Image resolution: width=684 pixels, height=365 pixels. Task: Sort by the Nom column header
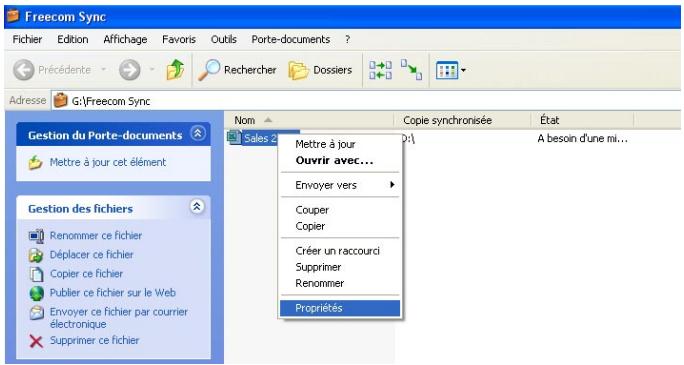click(x=309, y=120)
